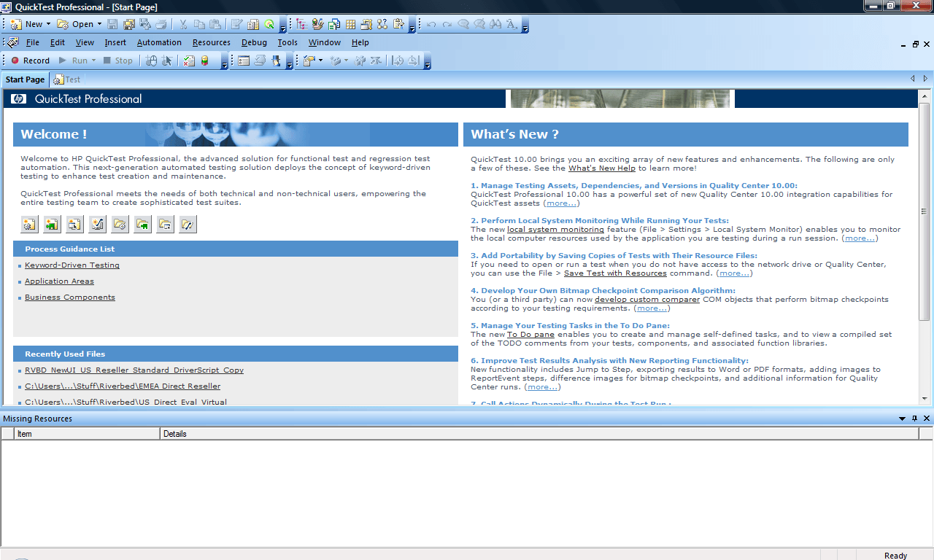934x560 pixels.
Task: Open the Insert menu
Action: [x=115, y=42]
